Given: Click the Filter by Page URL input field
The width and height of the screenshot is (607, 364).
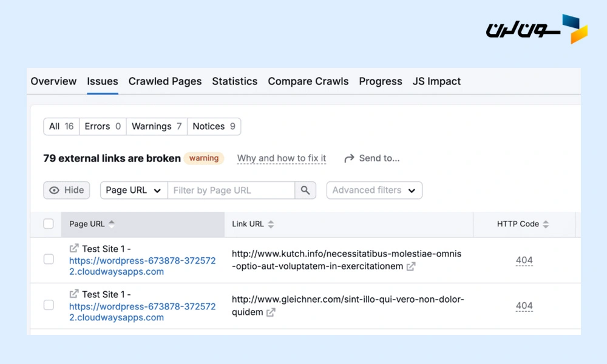Looking at the screenshot, I should (x=231, y=190).
